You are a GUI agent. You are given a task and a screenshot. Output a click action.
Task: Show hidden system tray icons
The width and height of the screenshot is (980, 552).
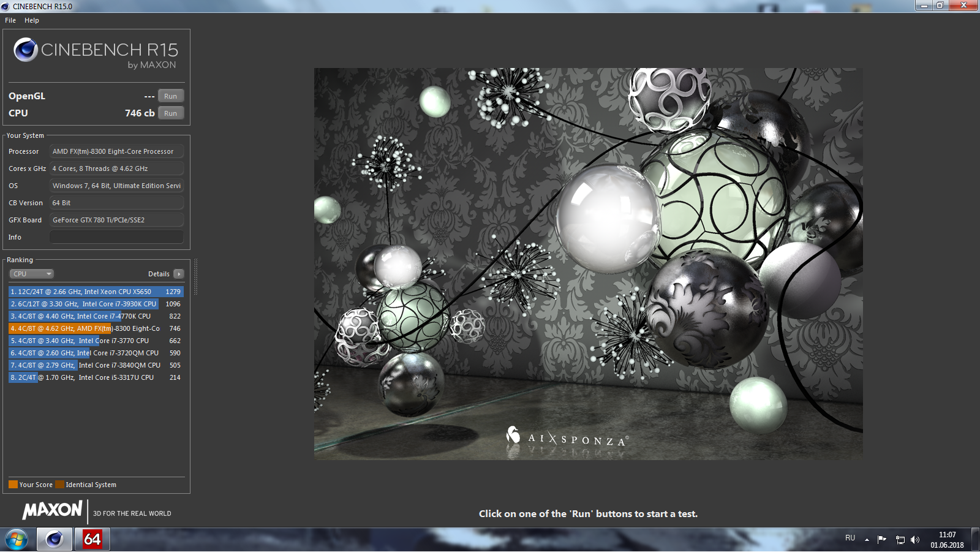click(867, 540)
